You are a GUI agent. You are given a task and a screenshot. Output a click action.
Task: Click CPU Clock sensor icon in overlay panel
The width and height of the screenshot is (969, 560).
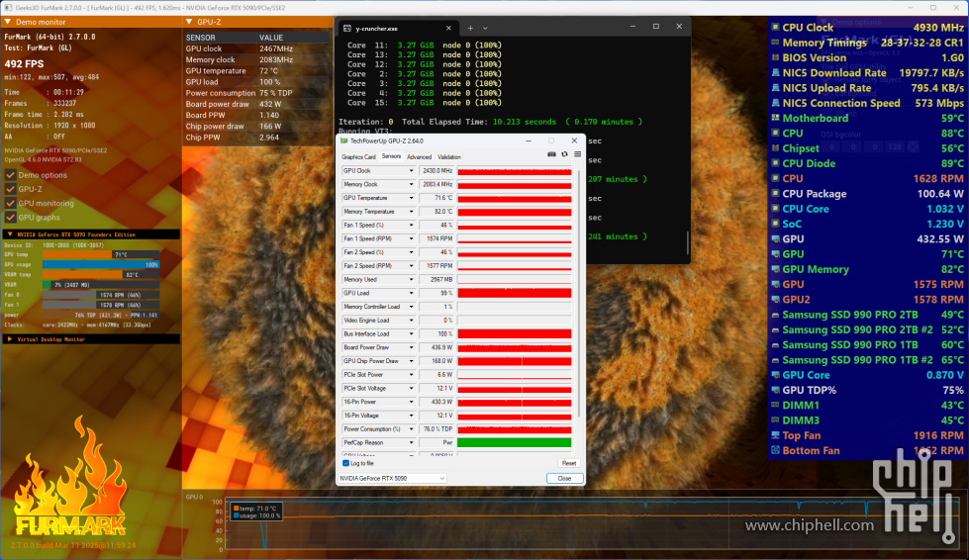[x=775, y=27]
